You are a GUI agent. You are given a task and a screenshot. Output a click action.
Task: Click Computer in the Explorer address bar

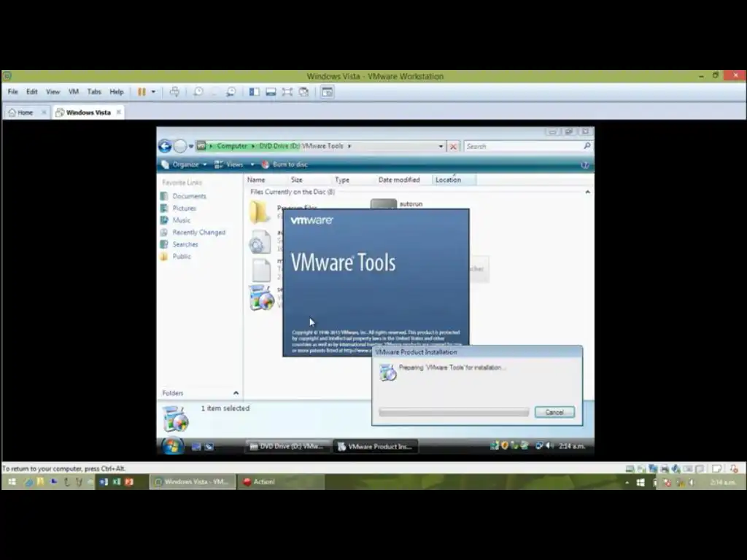click(x=232, y=146)
